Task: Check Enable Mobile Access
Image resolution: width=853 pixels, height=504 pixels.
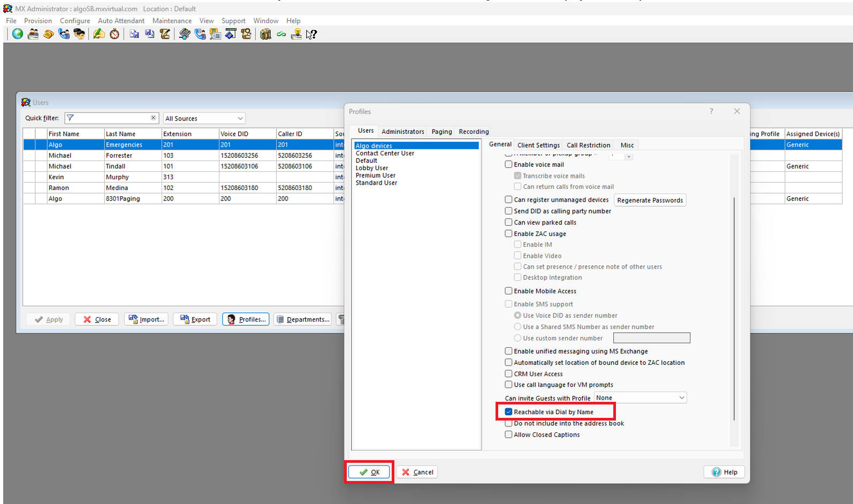Action: point(508,291)
